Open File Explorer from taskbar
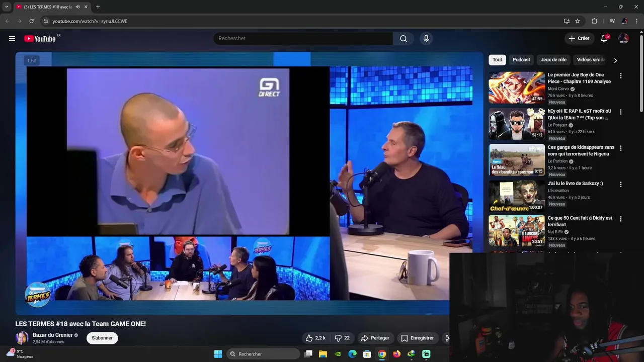The height and width of the screenshot is (362, 644). (323, 354)
